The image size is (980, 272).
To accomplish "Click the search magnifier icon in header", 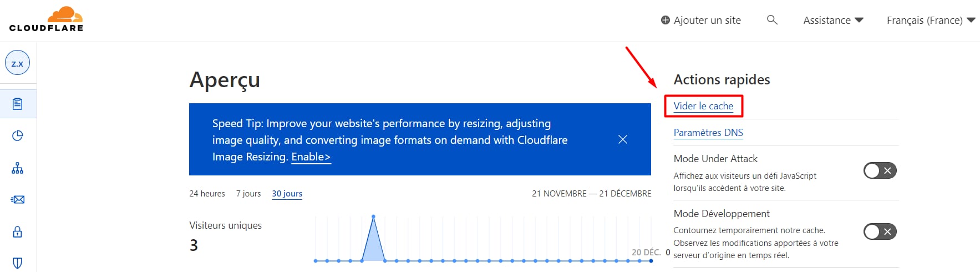I will pos(772,20).
